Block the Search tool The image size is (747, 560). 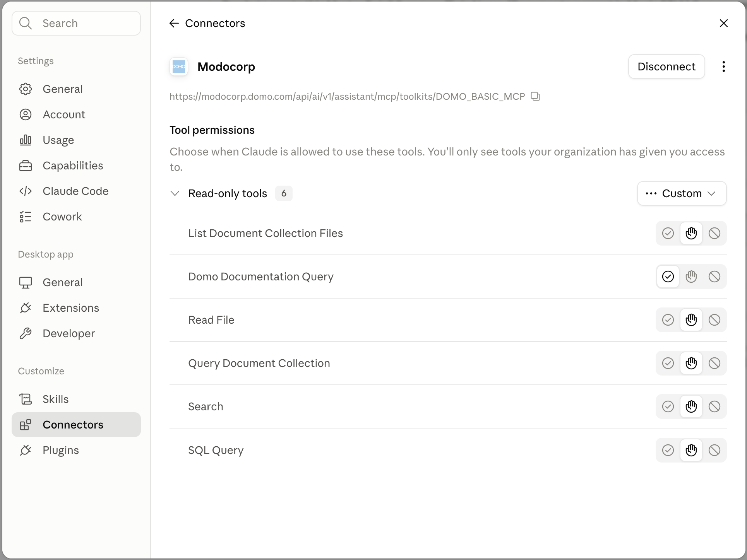(714, 406)
